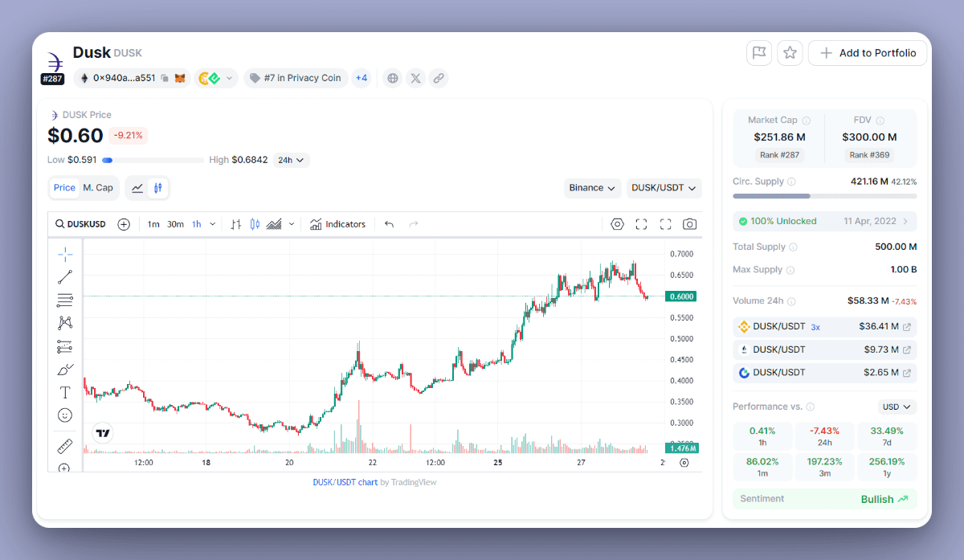Viewport: 964px width, 560px height.
Task: Open the chain link icon
Action: click(x=438, y=78)
